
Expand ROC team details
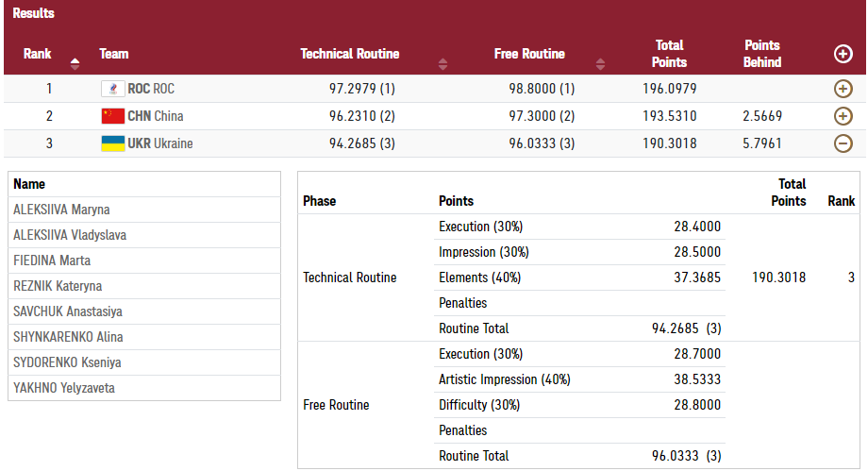point(843,89)
